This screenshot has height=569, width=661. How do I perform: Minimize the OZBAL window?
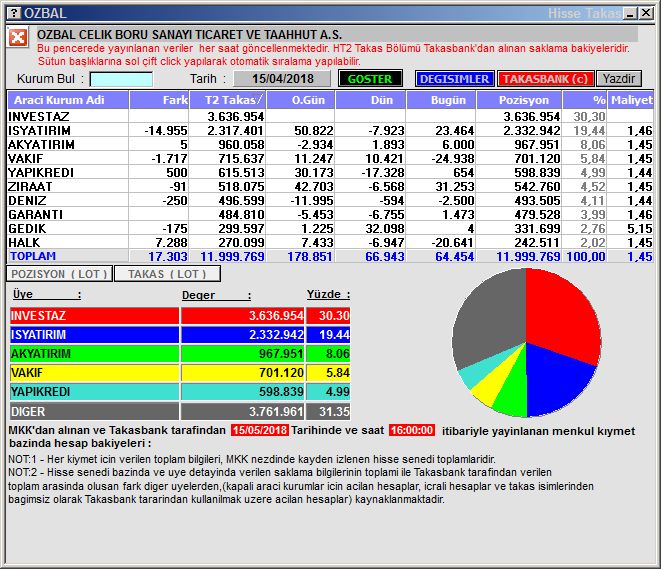[631, 13]
